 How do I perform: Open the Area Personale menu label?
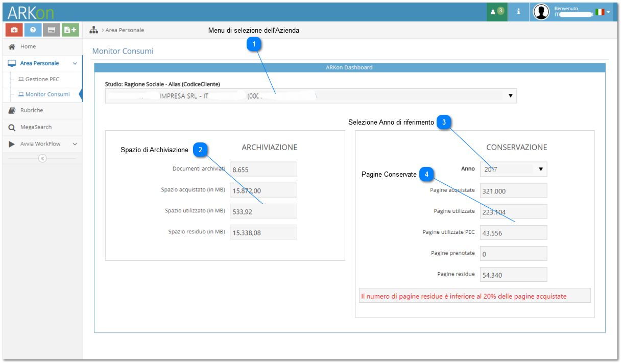(39, 63)
